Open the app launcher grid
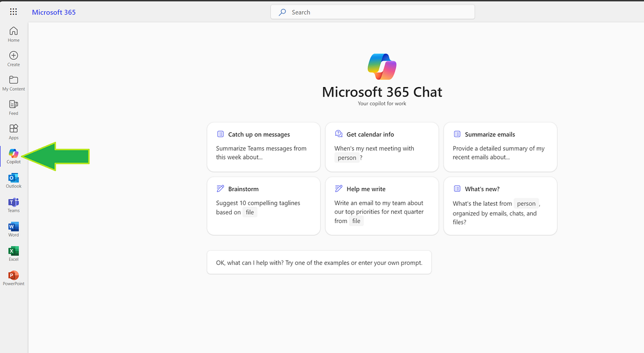Image resolution: width=644 pixels, height=353 pixels. click(13, 11)
